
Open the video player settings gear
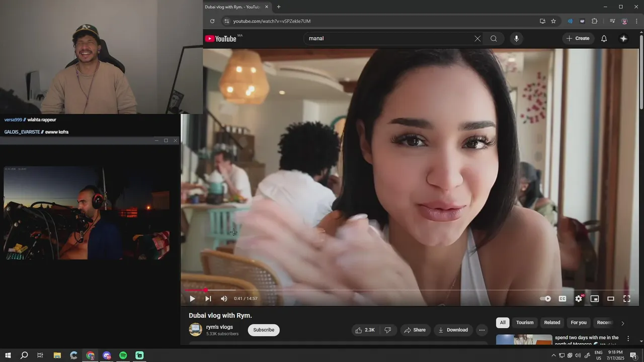pos(579,299)
